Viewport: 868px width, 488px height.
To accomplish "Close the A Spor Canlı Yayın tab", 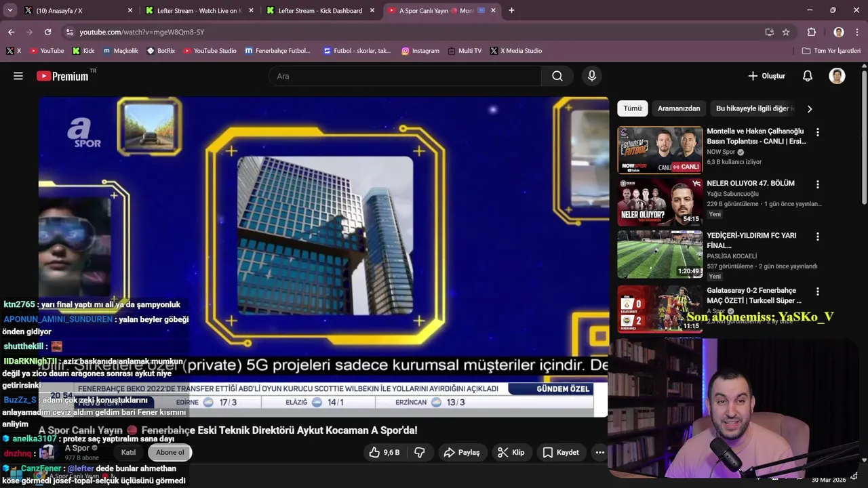I will click(493, 11).
